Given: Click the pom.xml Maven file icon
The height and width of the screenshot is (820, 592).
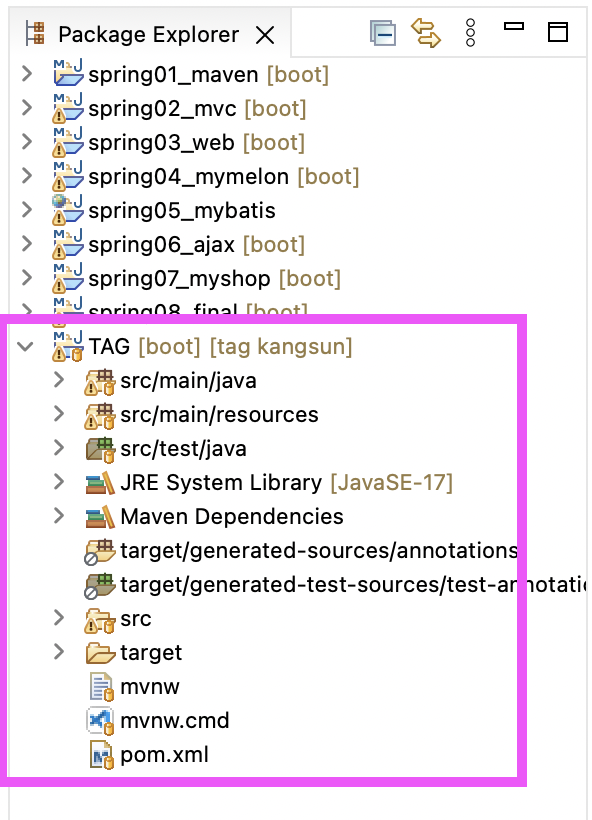Looking at the screenshot, I should pos(101,755).
